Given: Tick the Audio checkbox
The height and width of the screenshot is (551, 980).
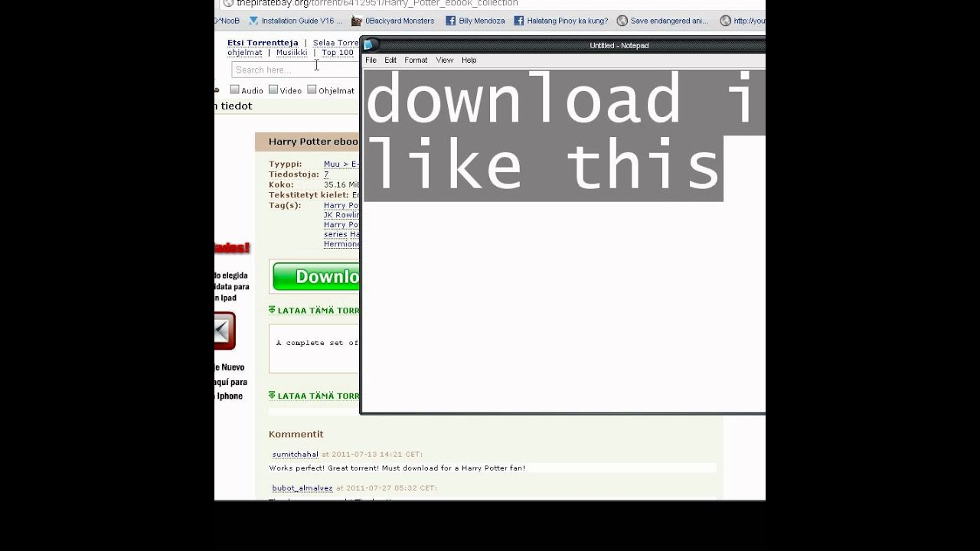Looking at the screenshot, I should point(235,90).
